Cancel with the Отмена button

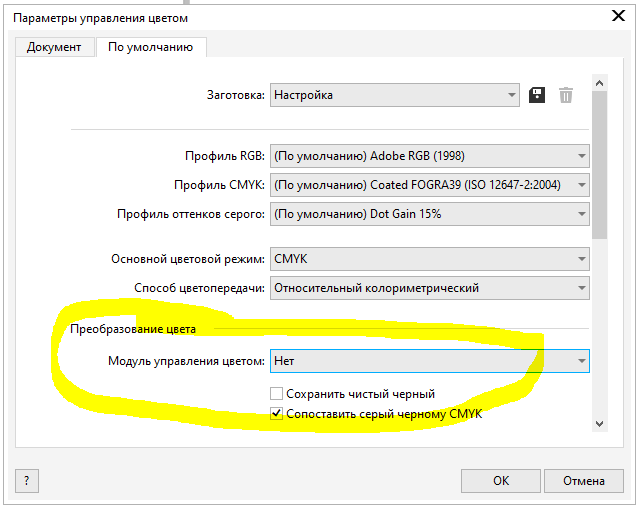[x=584, y=480]
